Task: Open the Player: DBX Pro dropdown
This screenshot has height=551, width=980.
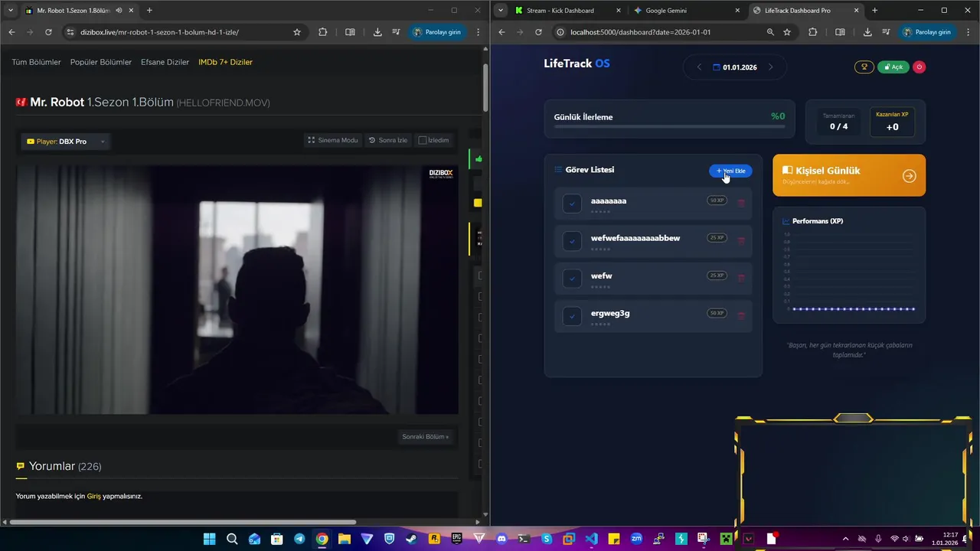Action: (65, 142)
